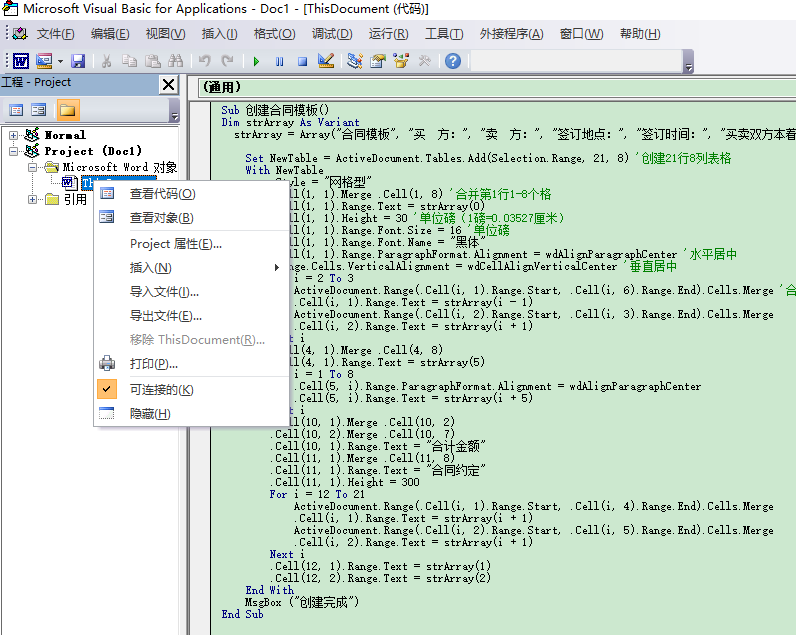The image size is (796, 635).
Task: Open the 插入(I) menu in menu bar
Action: (x=219, y=34)
